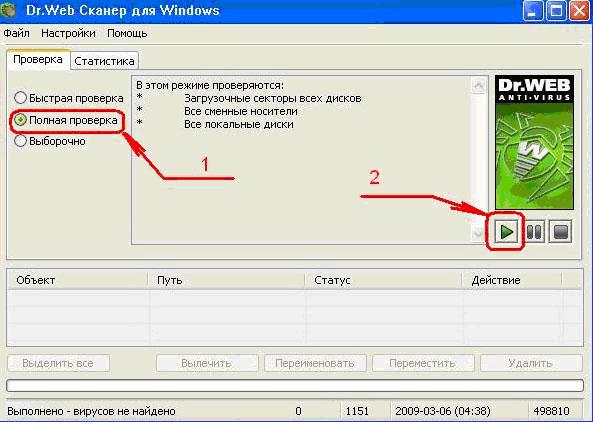Stop the scan with the square stop button
The width and height of the screenshot is (593, 422).
(x=560, y=231)
